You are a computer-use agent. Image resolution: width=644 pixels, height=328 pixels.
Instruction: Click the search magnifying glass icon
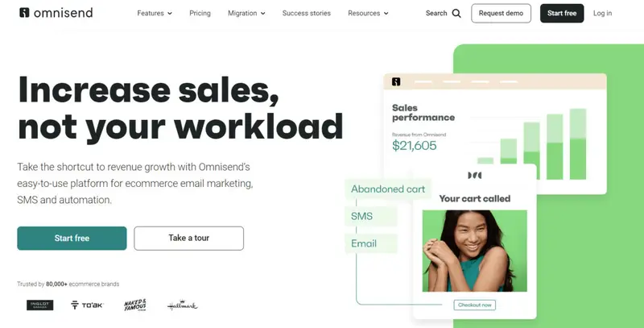(456, 13)
